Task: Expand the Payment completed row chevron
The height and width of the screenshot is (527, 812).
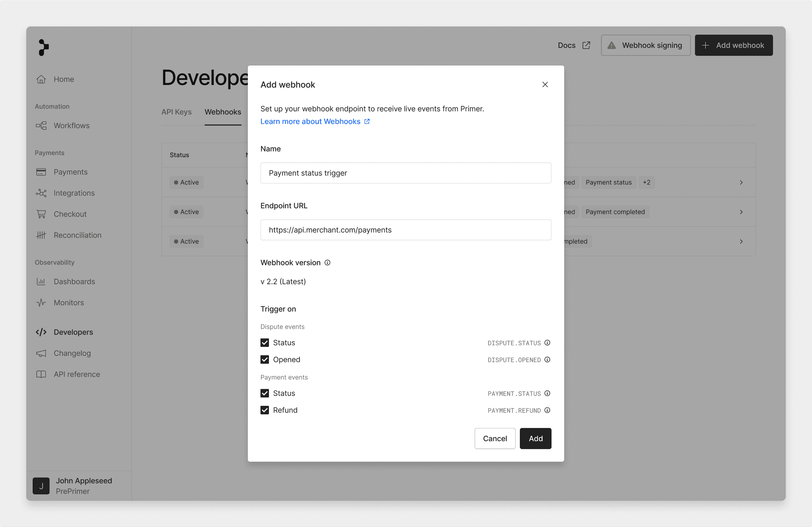Action: click(741, 212)
